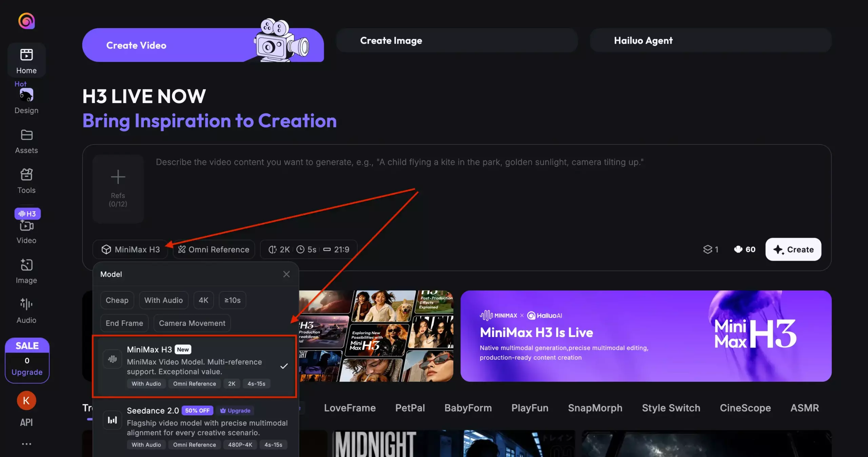The width and height of the screenshot is (868, 457).
Task: Open the MIDNIGHT video thumbnail
Action: click(453, 443)
